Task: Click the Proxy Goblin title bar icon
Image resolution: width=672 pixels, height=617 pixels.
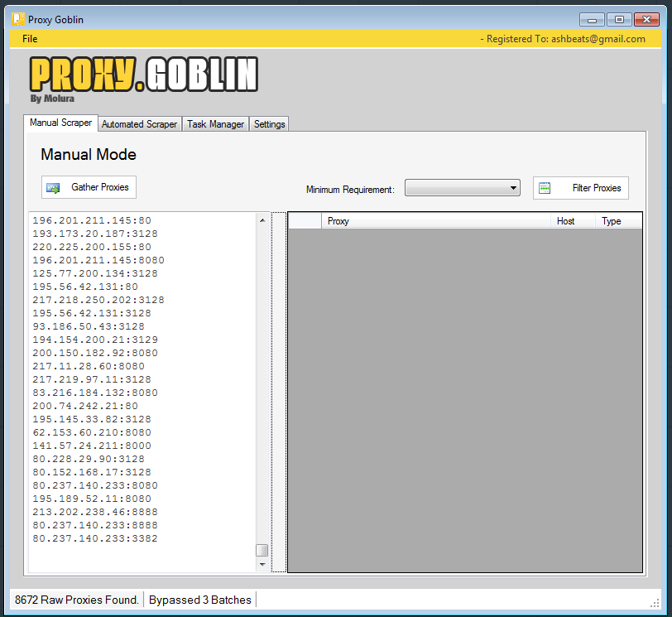Action: coord(18,19)
